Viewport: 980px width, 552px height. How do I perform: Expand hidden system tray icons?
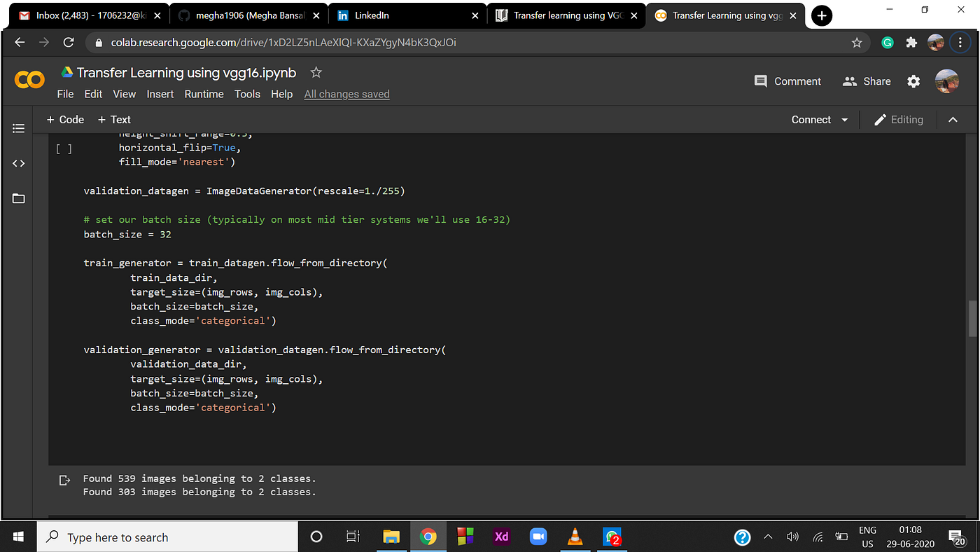(767, 537)
